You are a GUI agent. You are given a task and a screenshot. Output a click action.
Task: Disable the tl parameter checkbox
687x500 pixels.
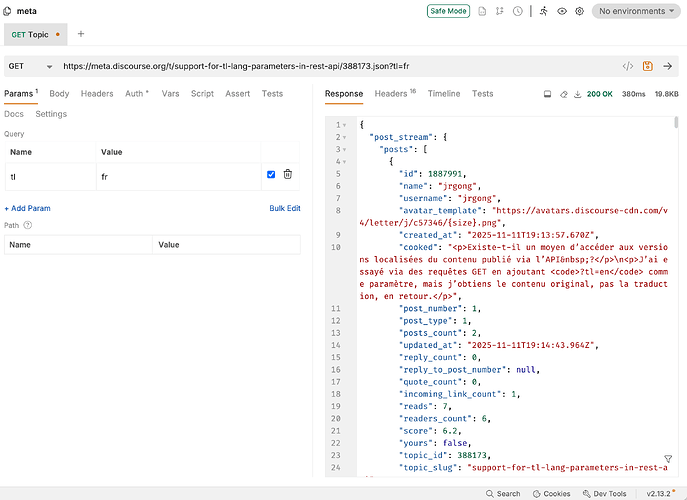(x=271, y=174)
